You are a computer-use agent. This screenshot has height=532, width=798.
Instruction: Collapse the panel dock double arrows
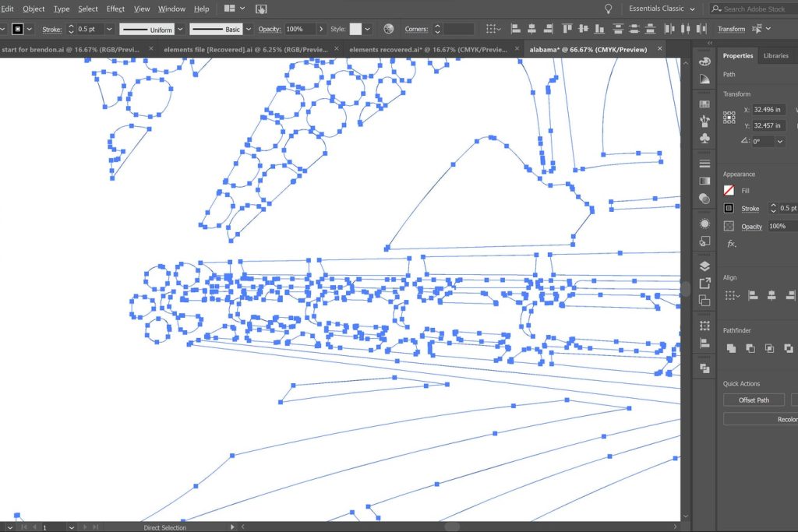[x=710, y=44]
